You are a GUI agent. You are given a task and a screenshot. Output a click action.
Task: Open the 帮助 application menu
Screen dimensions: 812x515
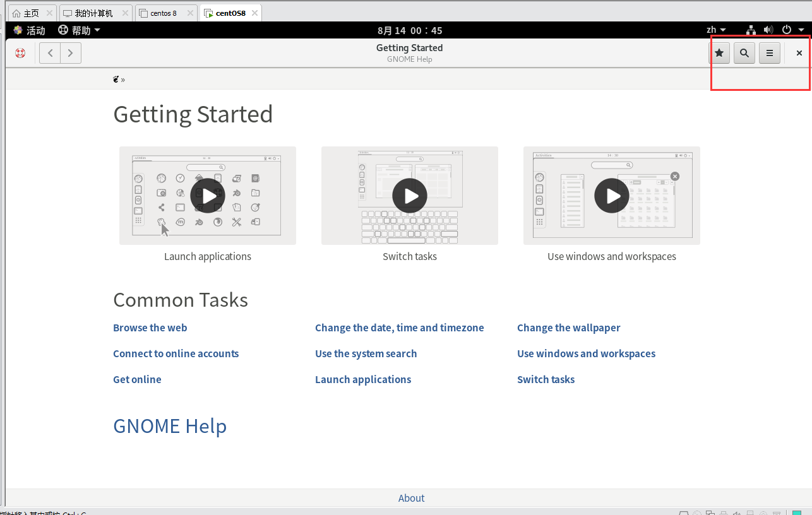point(80,30)
